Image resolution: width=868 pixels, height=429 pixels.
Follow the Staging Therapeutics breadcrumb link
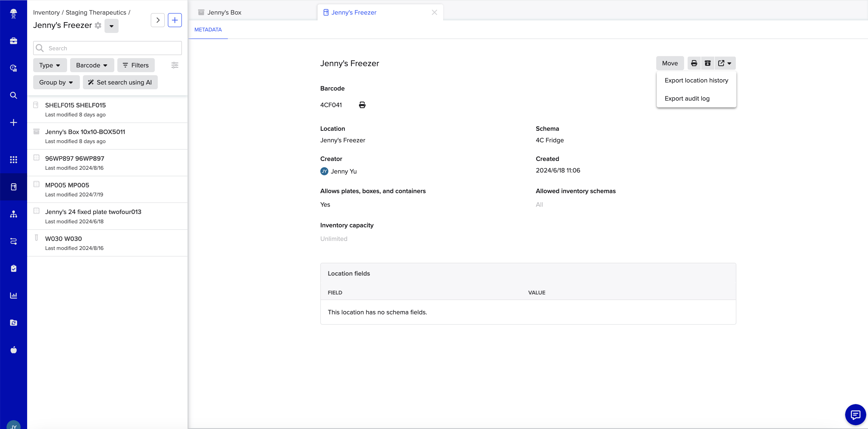point(96,13)
